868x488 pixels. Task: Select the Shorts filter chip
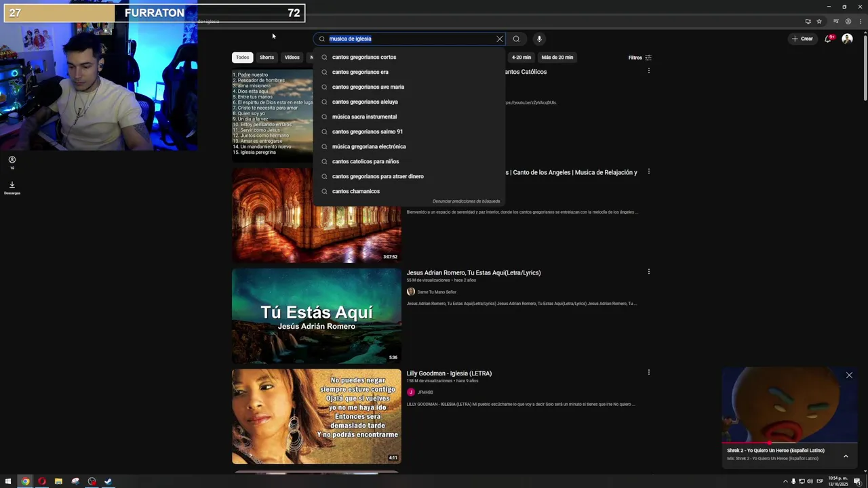tap(267, 58)
